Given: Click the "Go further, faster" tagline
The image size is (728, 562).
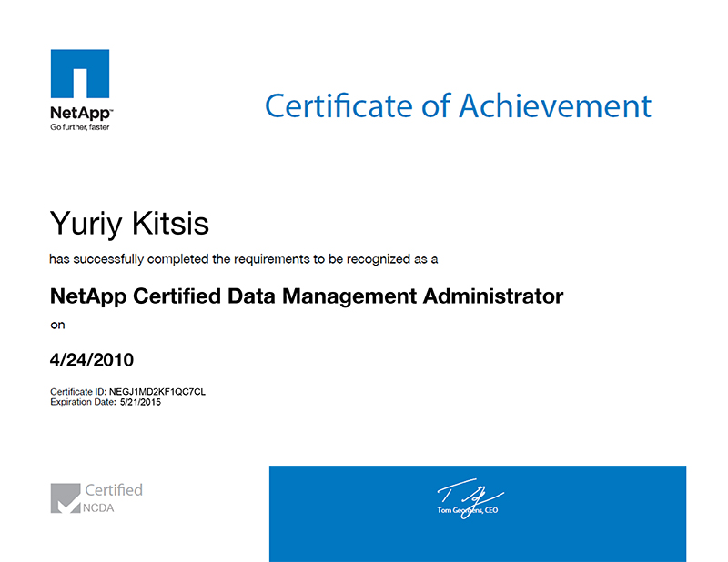Looking at the screenshot, I should coord(80,127).
